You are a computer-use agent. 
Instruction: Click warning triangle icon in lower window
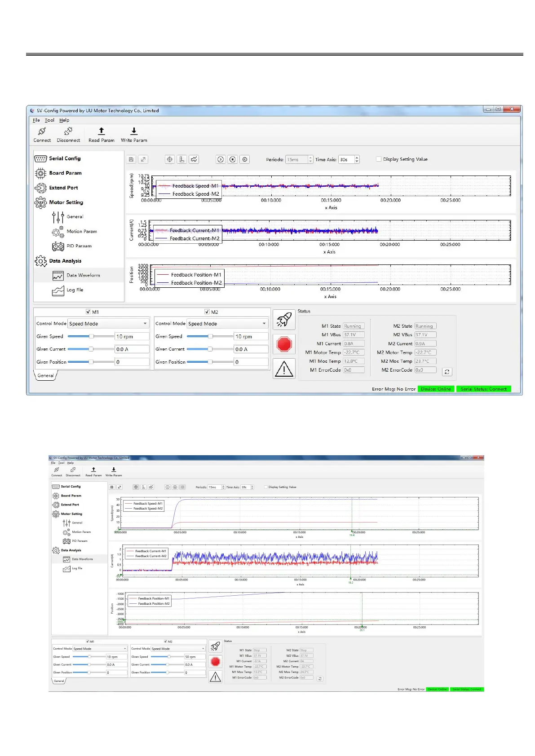216,677
